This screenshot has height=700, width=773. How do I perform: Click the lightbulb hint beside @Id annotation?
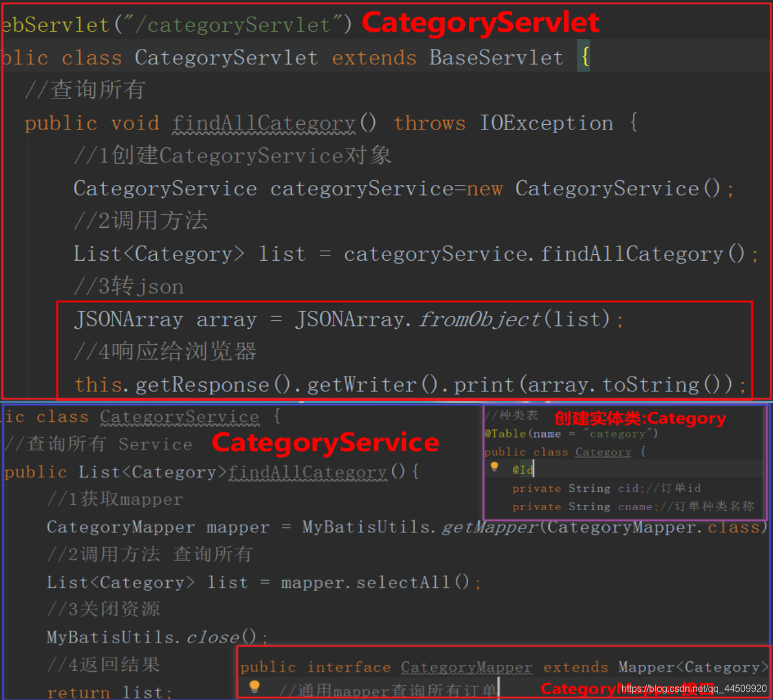pos(494,467)
